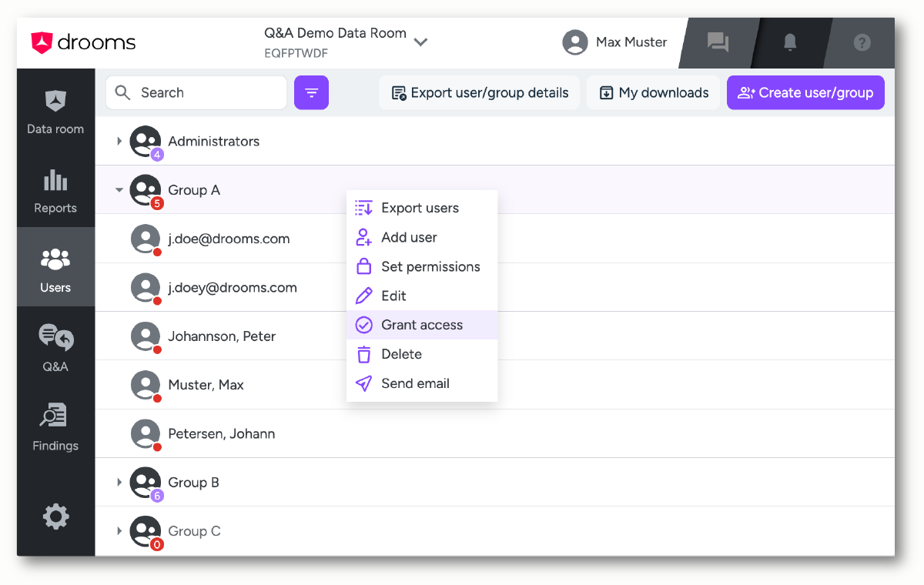Collapse the Group A tree
The image size is (924, 585).
119,190
